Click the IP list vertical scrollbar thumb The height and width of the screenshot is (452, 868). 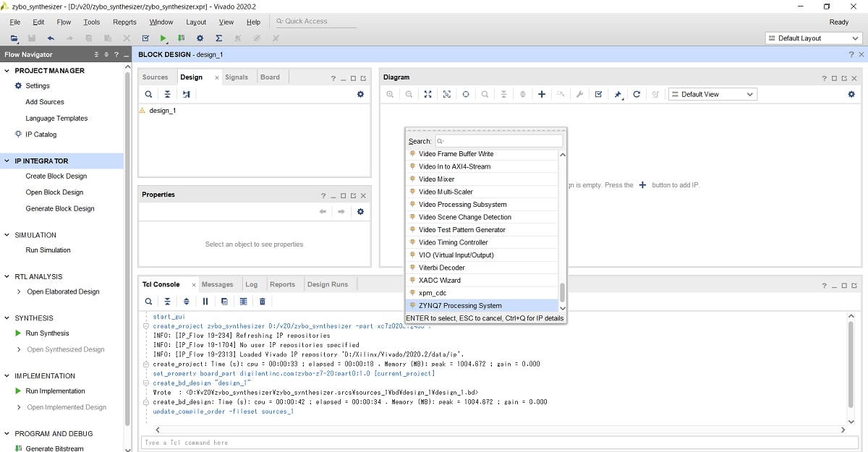(562, 293)
